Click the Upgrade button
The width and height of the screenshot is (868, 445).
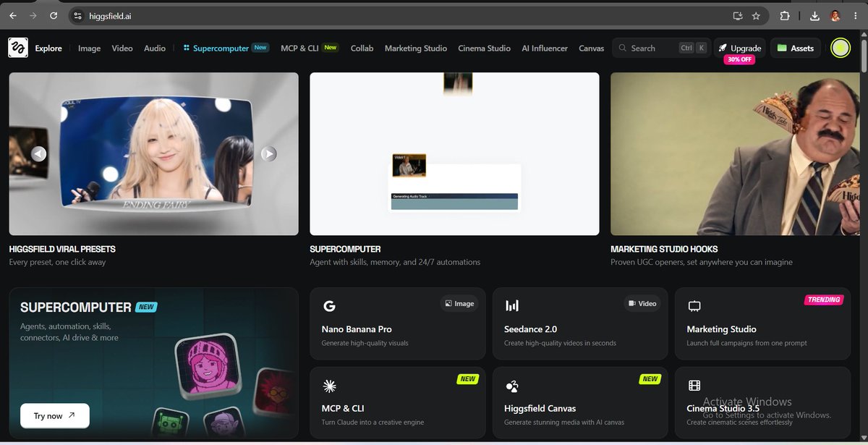[x=740, y=48]
